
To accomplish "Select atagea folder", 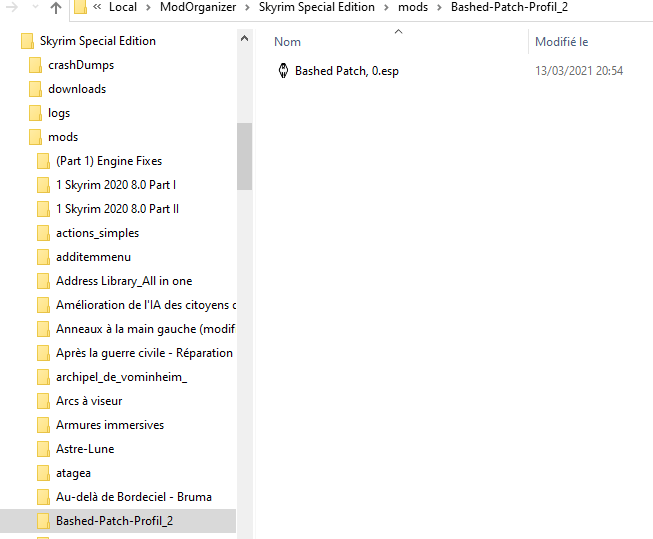I will coord(73,473).
